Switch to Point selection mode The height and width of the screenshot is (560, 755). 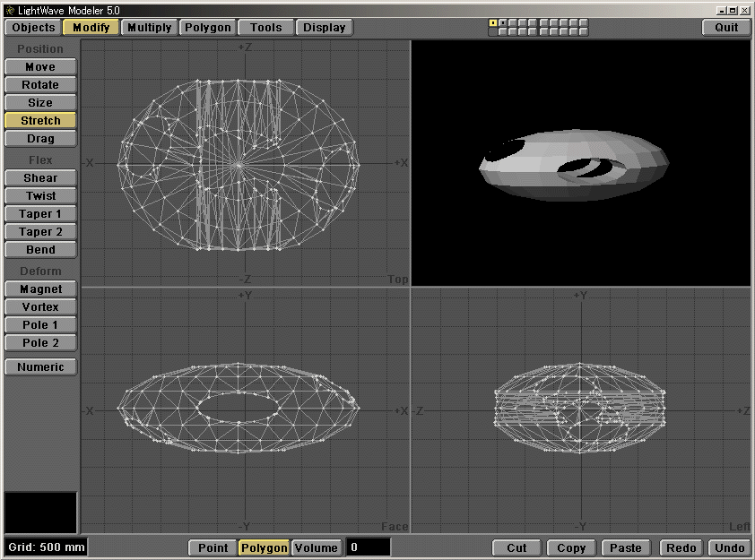tap(213, 547)
